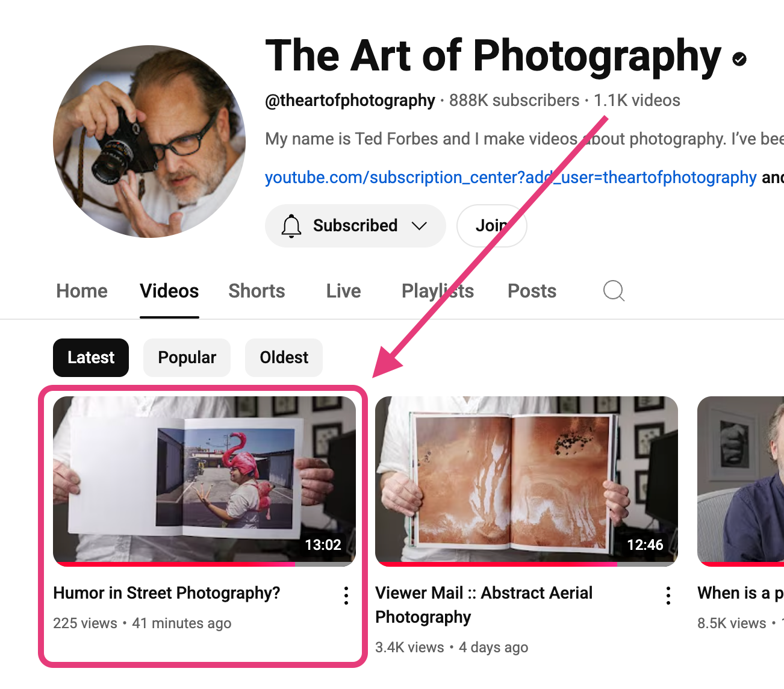
Task: Open three-dot menu for Viewer Mail video
Action: 668,595
